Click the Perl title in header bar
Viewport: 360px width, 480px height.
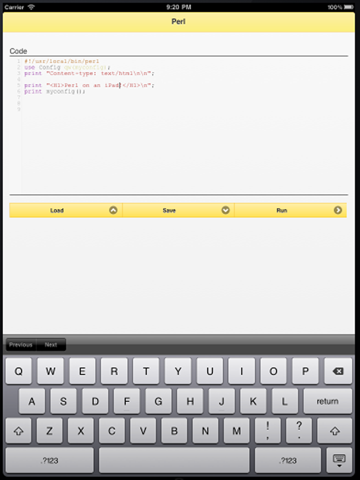click(x=178, y=22)
